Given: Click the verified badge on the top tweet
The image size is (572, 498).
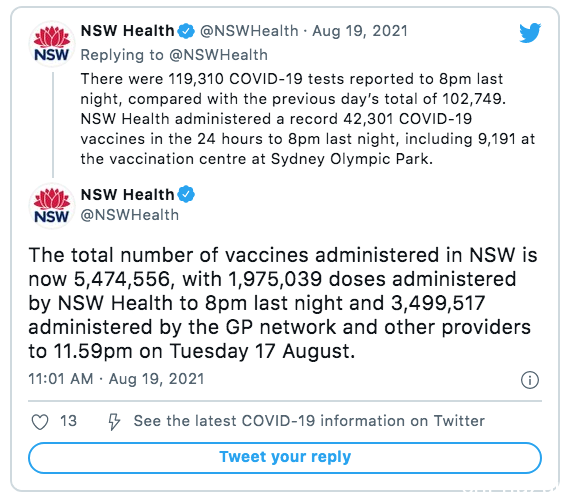Looking at the screenshot, I should [186, 31].
